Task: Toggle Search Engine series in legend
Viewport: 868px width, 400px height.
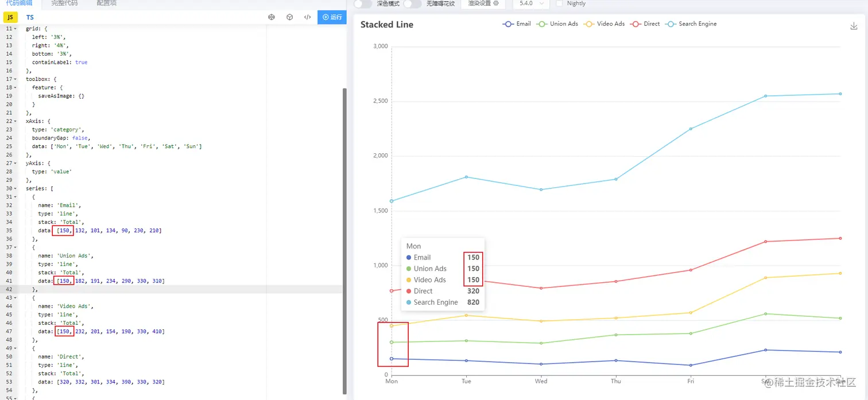Action: (691, 24)
